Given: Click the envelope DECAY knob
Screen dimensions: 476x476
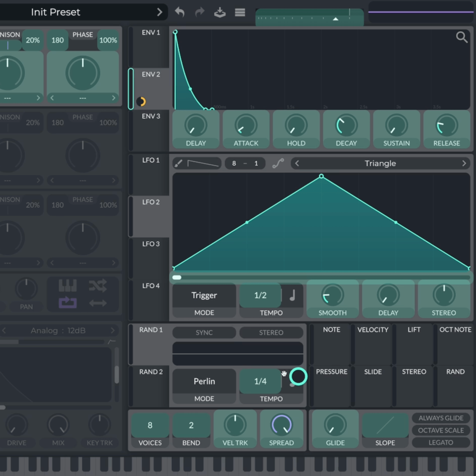Looking at the screenshot, I should [346, 125].
